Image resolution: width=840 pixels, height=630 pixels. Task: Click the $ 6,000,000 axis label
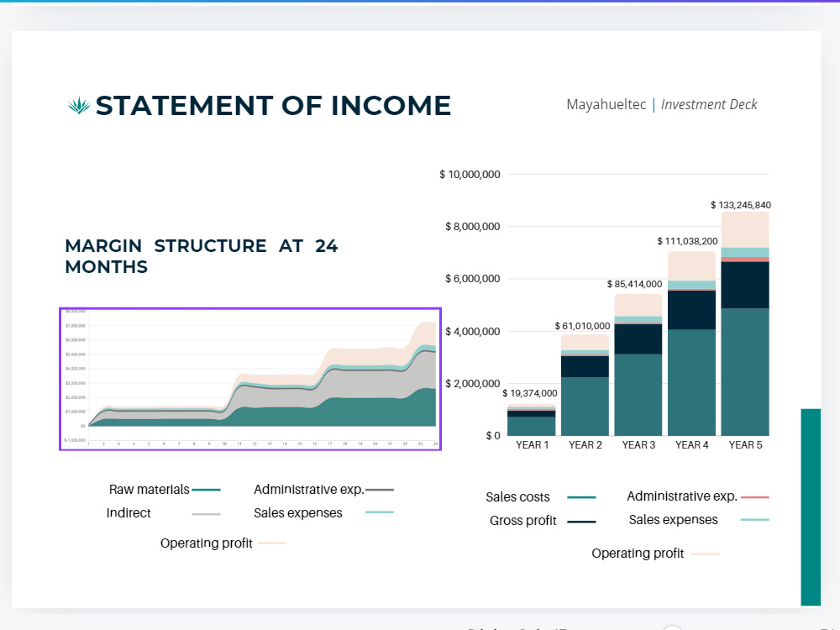[x=472, y=278]
